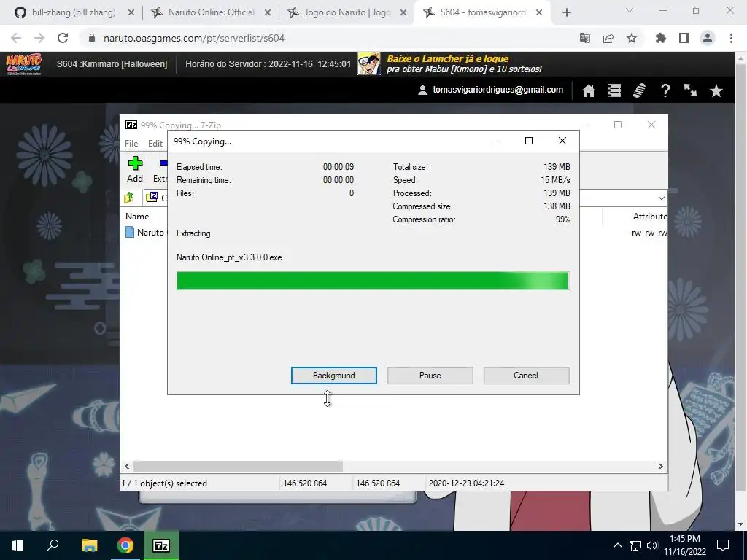Open the taskbar clock and date
Image resolution: width=747 pixels, height=560 pixels.
685,545
